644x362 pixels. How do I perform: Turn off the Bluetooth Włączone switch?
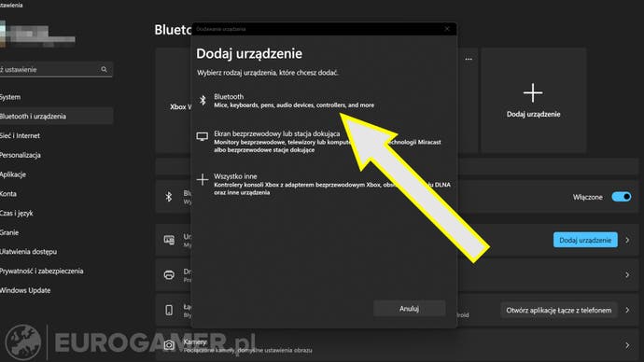tap(621, 197)
